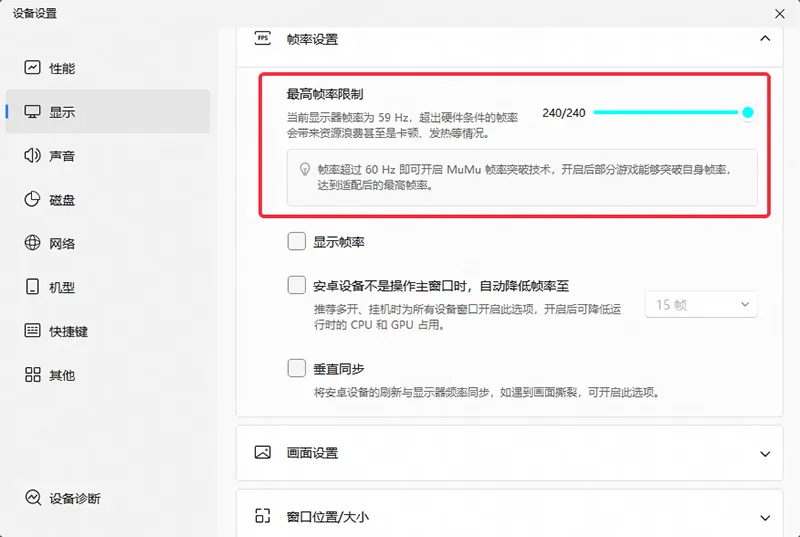Enable the 显示帧率 checkbox
800x537 pixels.
click(296, 241)
